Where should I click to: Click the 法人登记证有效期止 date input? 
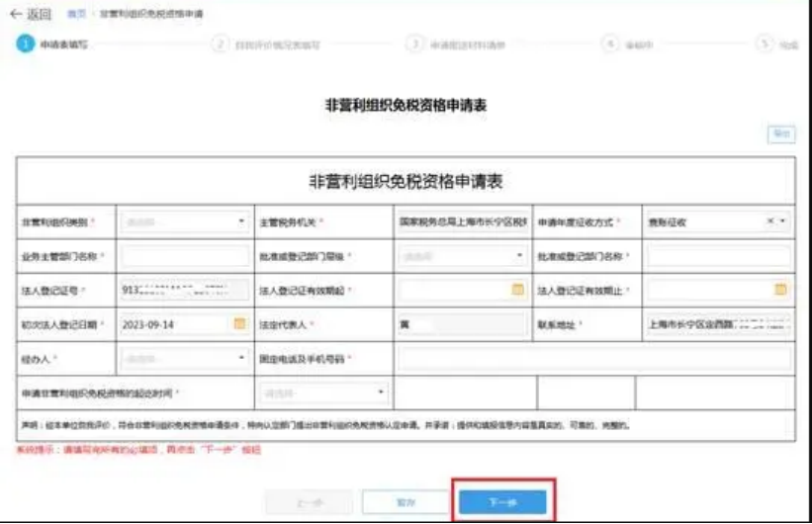[718, 291]
